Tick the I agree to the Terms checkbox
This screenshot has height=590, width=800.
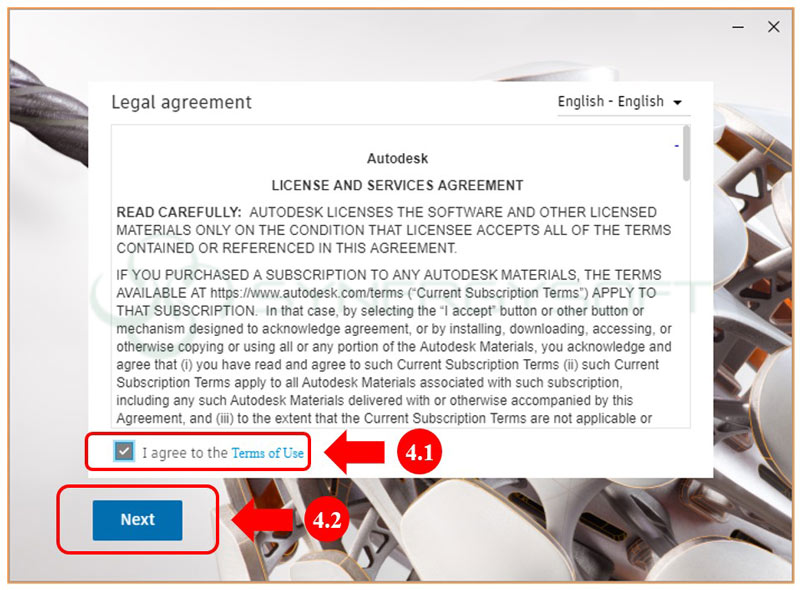click(124, 451)
